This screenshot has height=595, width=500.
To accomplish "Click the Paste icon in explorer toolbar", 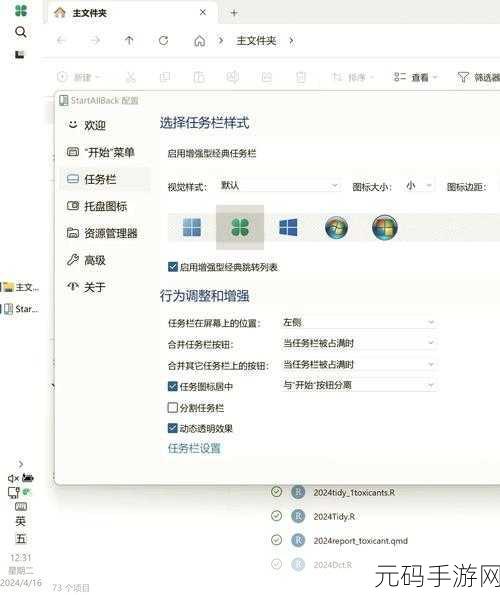I will coord(199,77).
